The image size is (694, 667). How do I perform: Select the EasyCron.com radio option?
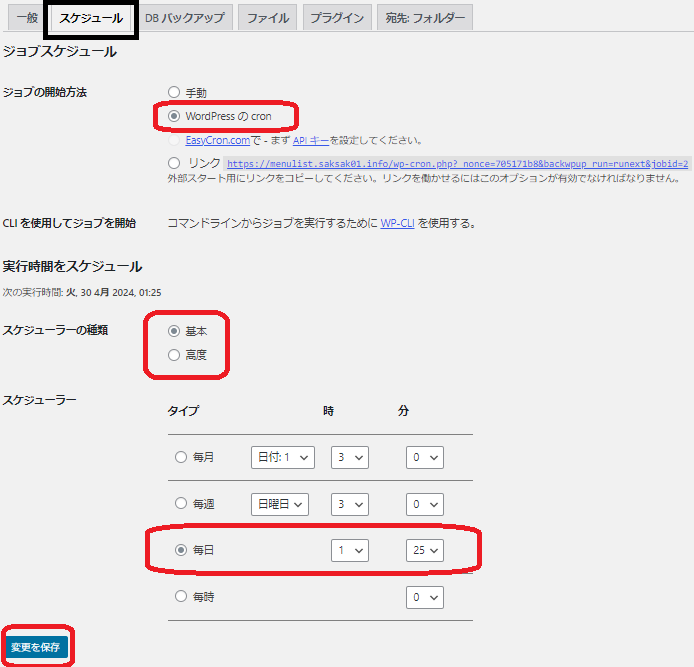[x=174, y=140]
